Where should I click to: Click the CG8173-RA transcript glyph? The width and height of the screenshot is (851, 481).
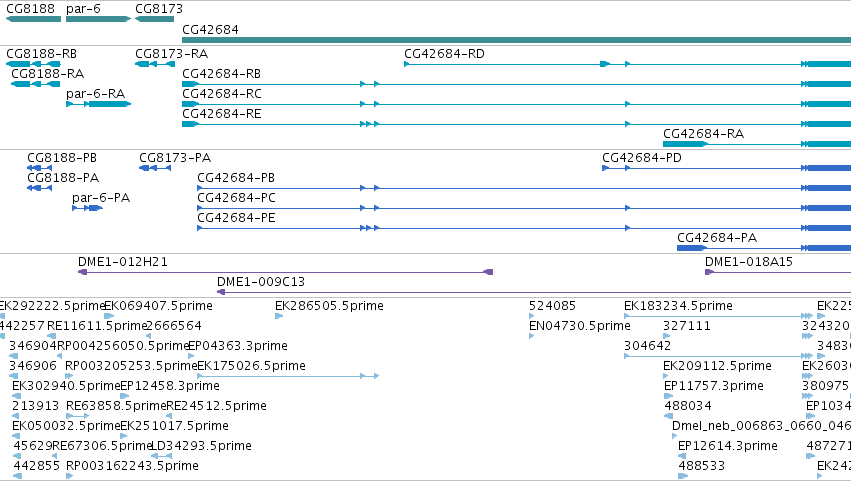(155, 64)
